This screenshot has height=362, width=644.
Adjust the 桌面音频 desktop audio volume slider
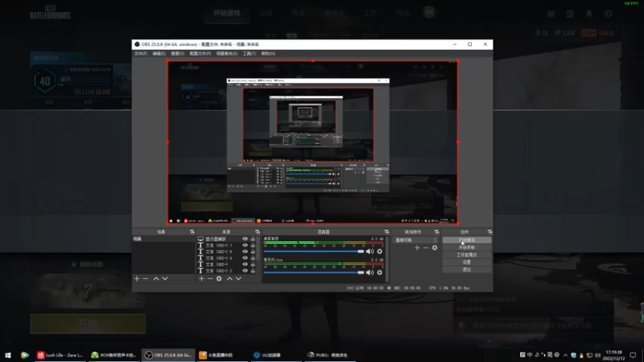click(314, 251)
